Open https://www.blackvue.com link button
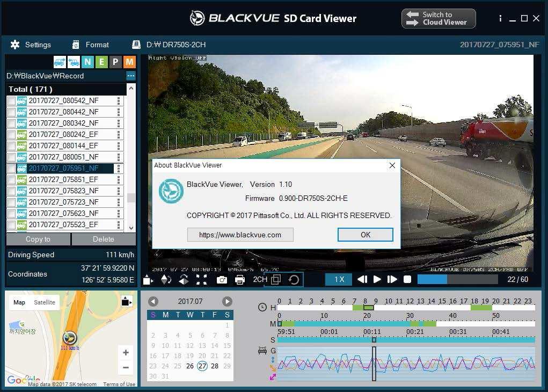The height and width of the screenshot is (392, 548). (x=240, y=235)
